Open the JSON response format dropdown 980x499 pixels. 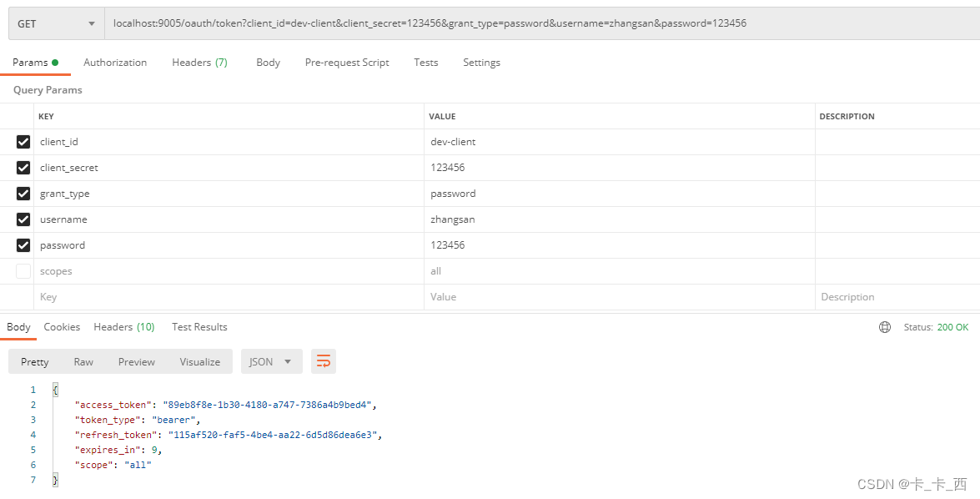(x=270, y=361)
